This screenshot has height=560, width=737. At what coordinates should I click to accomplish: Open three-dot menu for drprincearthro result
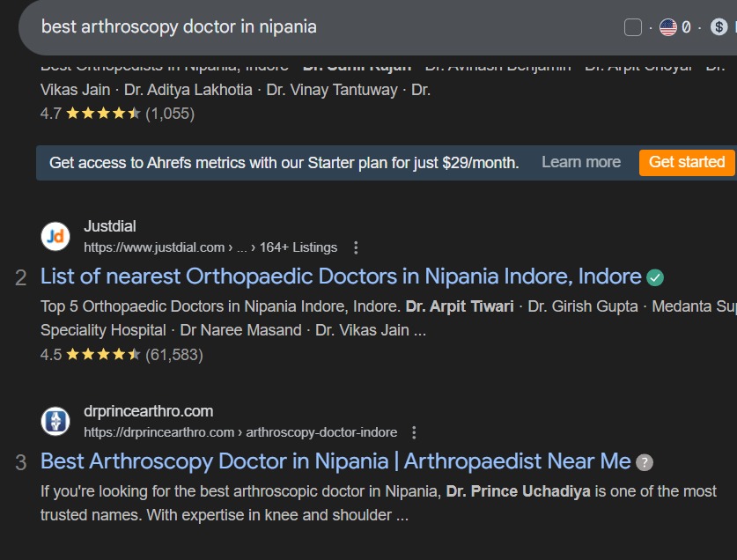click(x=414, y=432)
